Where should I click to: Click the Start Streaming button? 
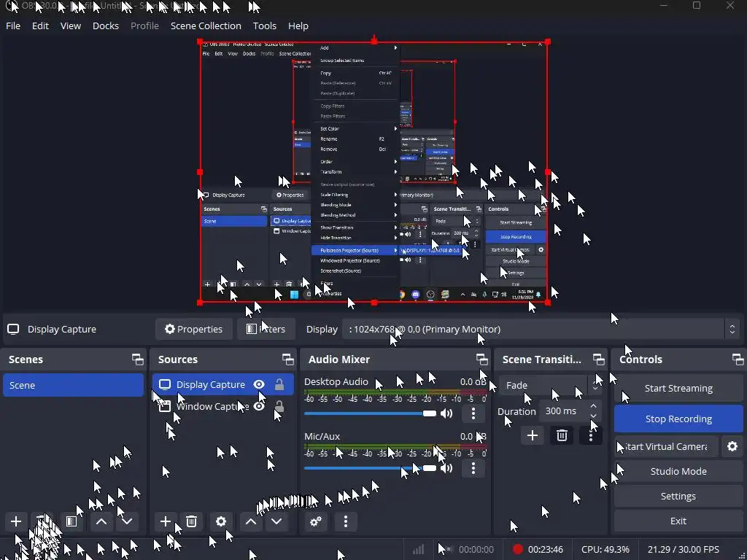coord(678,388)
